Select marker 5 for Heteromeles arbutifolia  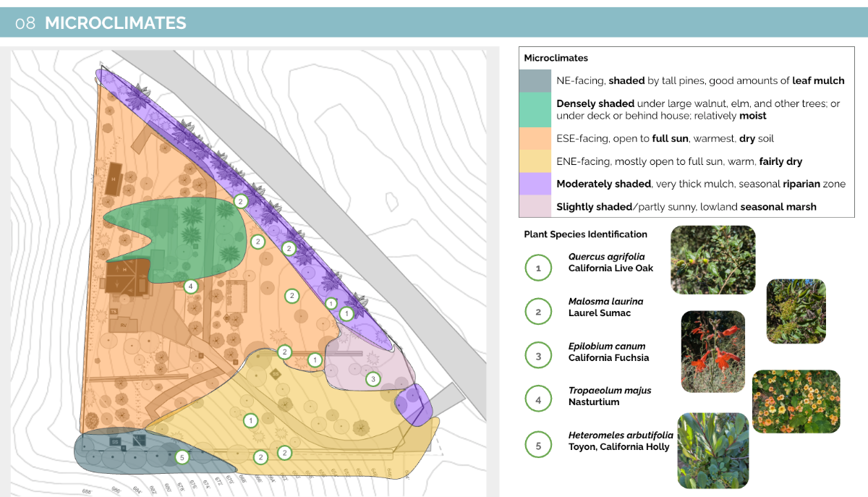click(x=538, y=445)
